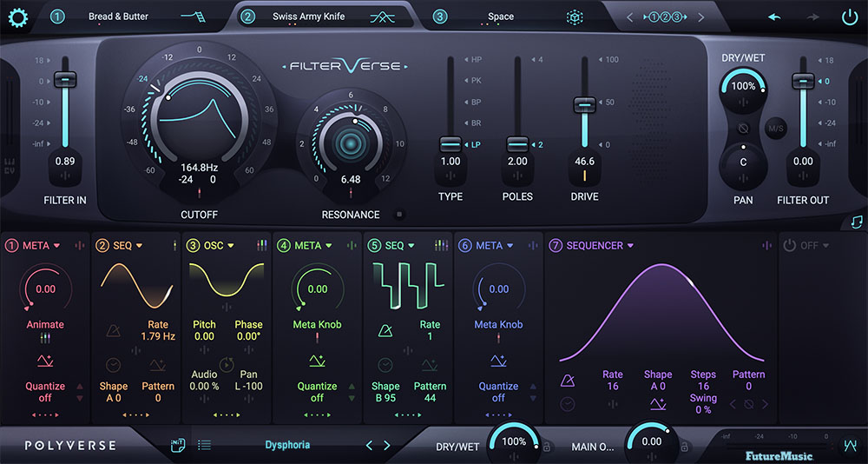Click the Cutoff knob display
868x464 pixels.
pos(199,118)
